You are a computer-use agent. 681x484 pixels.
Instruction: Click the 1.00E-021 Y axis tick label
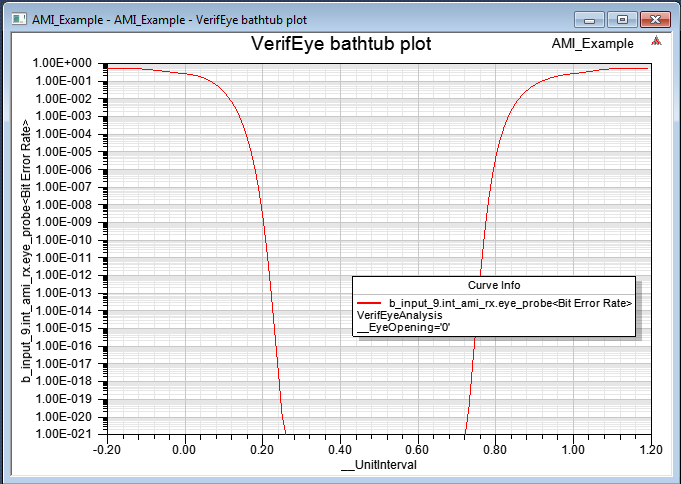(x=64, y=434)
